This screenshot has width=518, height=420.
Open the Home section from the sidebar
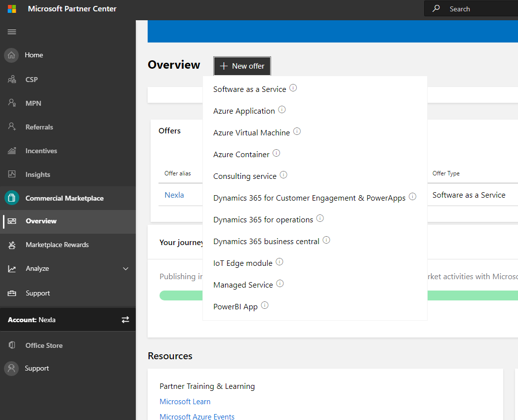(11, 55)
